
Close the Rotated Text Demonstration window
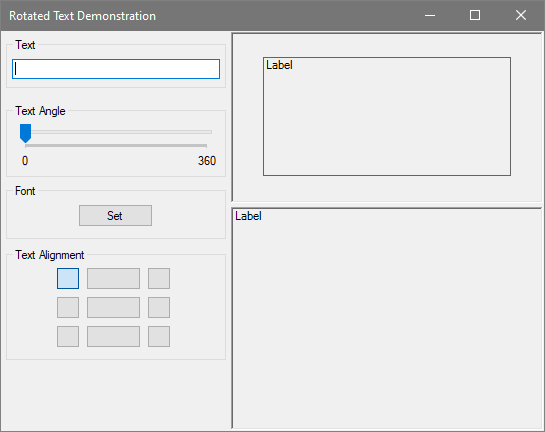[521, 15]
